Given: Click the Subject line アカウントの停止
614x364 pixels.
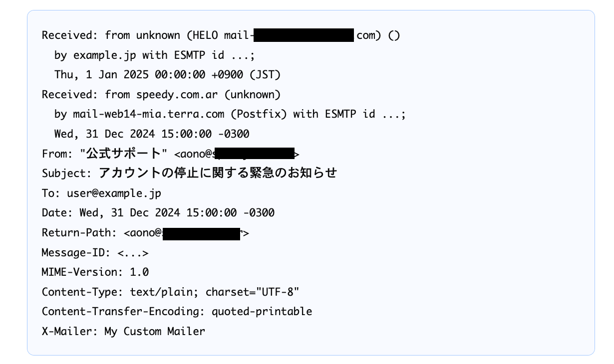Looking at the screenshot, I should pos(190,173).
